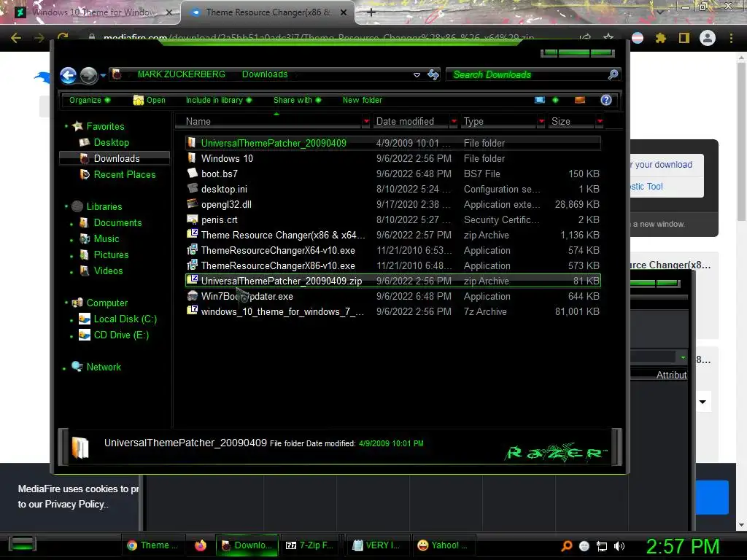
Task: Switch to the Yahoo! taskbar window
Action: [442, 545]
